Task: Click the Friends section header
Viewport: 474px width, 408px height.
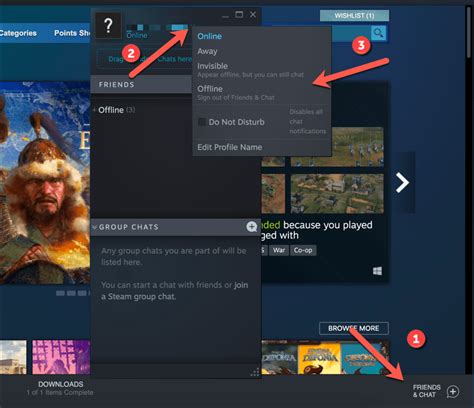Action: [x=141, y=84]
